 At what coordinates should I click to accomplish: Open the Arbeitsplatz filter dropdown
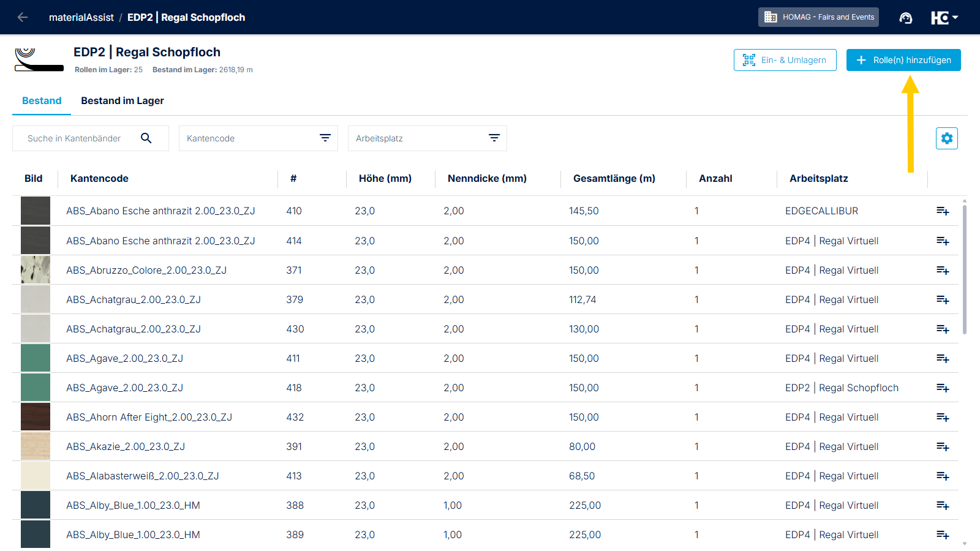tap(428, 138)
